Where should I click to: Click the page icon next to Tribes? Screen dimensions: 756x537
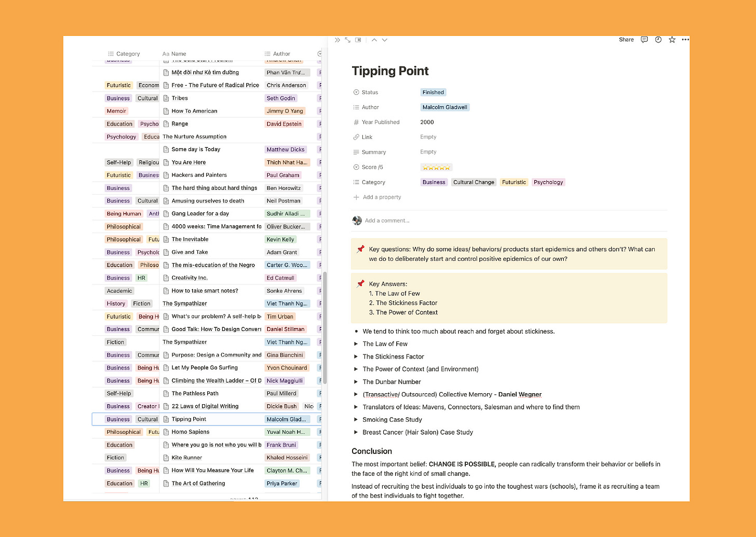pos(166,98)
